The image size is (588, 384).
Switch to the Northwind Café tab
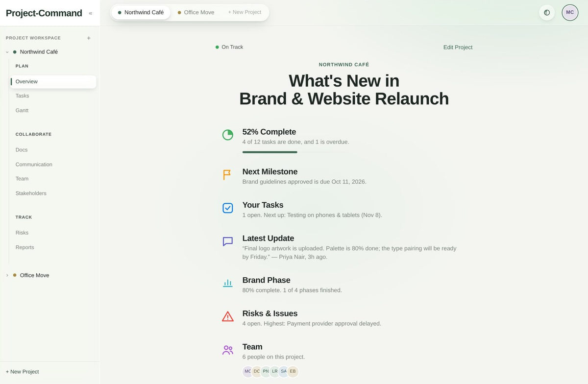pos(141,12)
